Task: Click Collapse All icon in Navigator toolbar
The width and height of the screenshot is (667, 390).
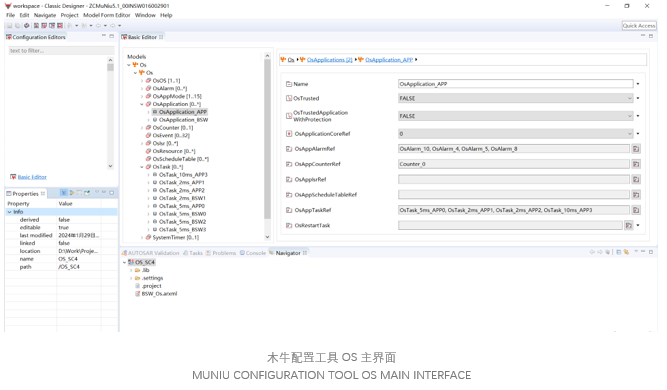Action: click(619, 252)
